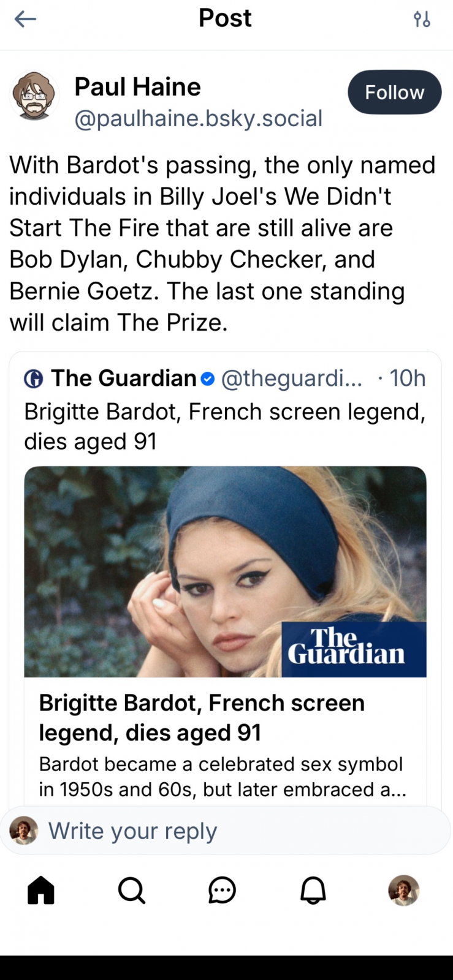Tap the back arrow icon
The width and height of the screenshot is (453, 980).
[25, 20]
